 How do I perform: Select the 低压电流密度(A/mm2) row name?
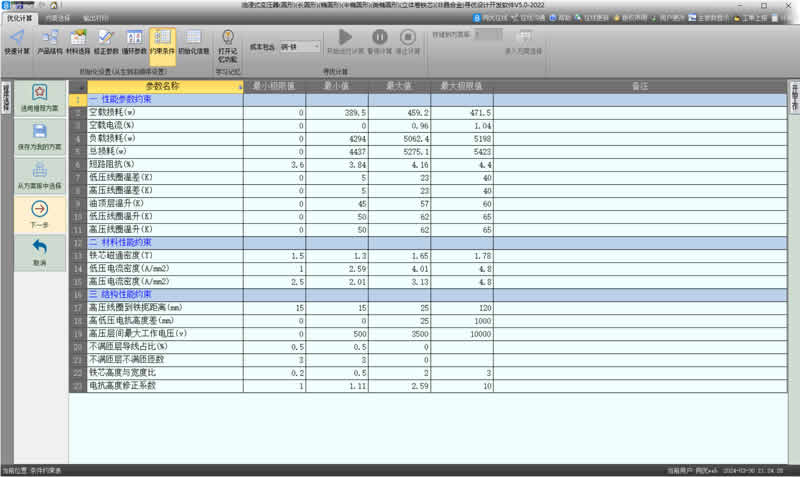pos(165,269)
